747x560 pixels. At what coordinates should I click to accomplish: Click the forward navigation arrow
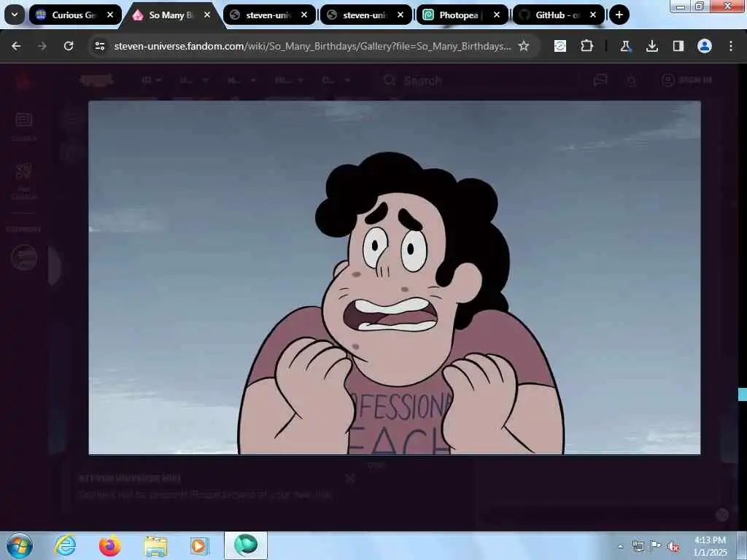click(x=42, y=46)
